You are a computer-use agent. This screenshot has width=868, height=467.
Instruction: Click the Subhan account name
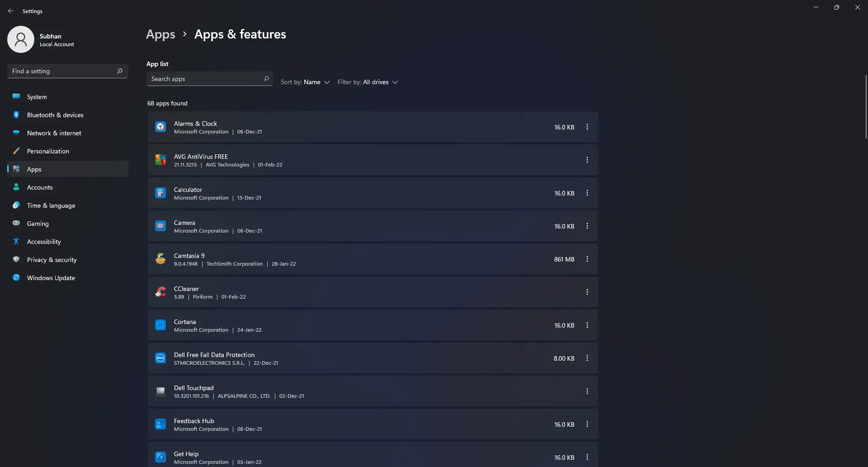[x=51, y=36]
